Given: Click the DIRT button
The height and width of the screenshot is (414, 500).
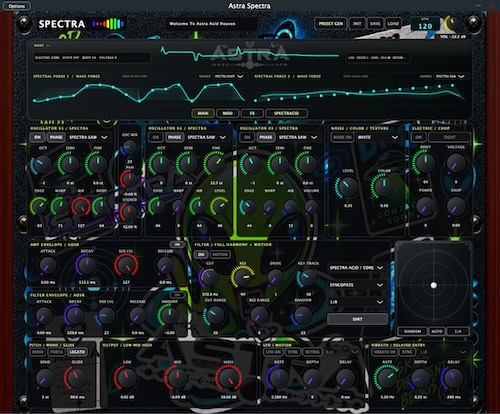Looking at the screenshot, I should click(x=357, y=319).
